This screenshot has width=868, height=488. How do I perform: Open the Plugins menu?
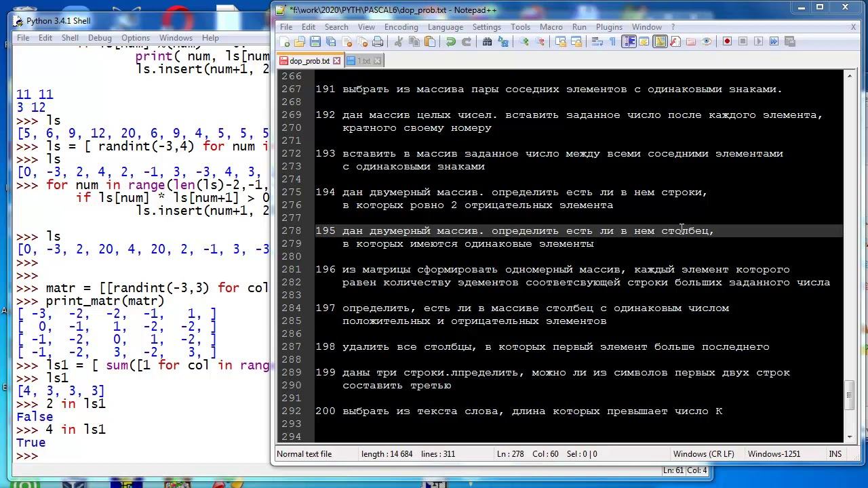click(609, 27)
